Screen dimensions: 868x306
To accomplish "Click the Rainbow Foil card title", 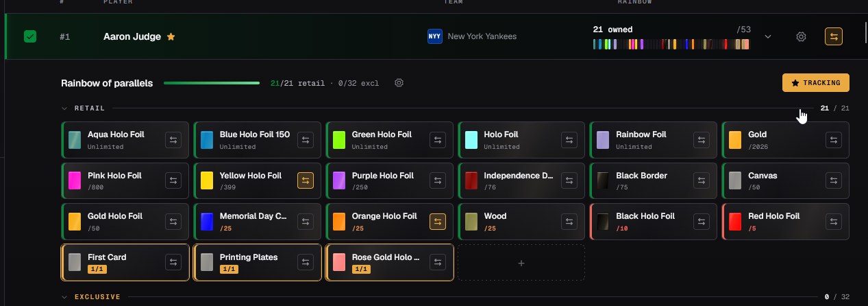I will click(x=641, y=134).
